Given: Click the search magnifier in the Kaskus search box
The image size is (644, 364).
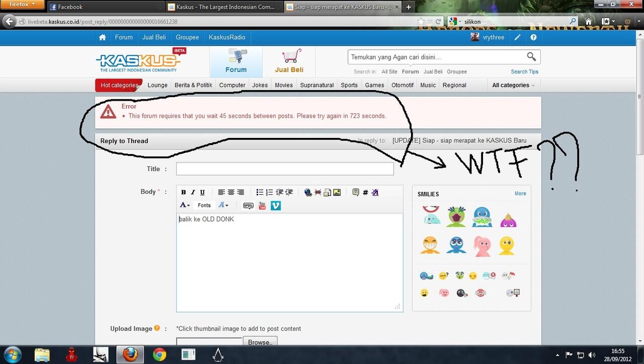Looking at the screenshot, I should tap(531, 57).
